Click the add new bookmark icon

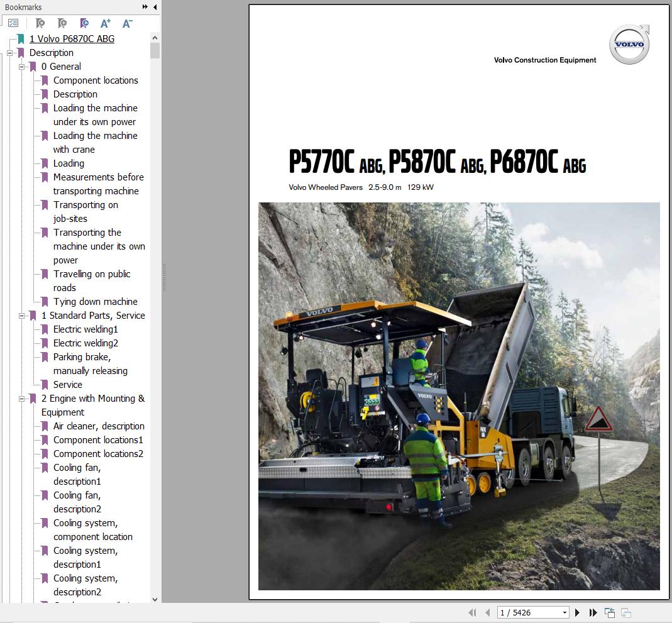point(62,23)
